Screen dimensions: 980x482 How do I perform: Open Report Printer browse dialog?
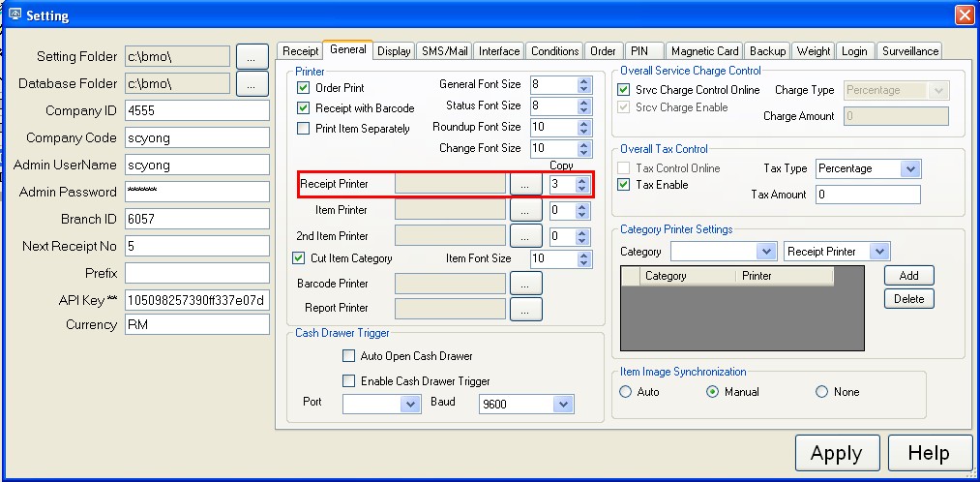click(x=525, y=308)
